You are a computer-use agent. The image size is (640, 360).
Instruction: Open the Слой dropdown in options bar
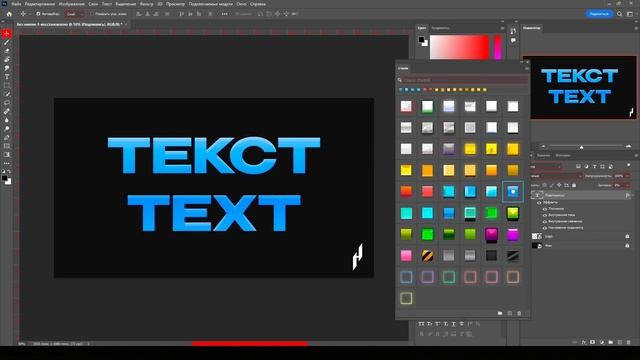click(74, 14)
